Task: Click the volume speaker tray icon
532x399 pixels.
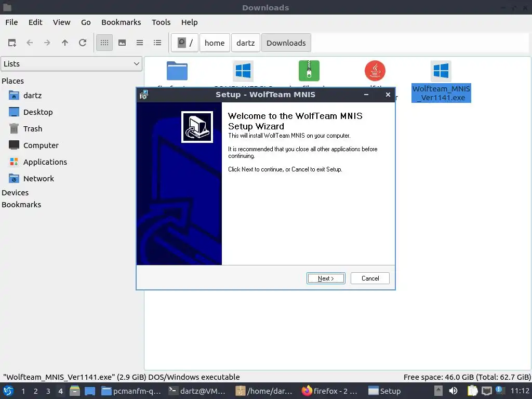Action: point(453,391)
